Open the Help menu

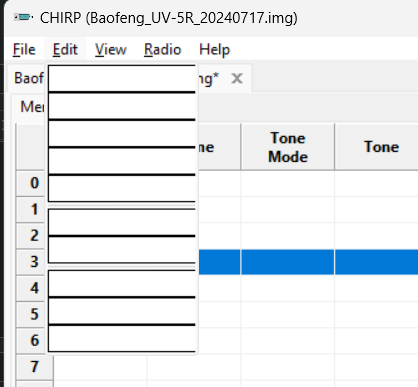click(214, 50)
